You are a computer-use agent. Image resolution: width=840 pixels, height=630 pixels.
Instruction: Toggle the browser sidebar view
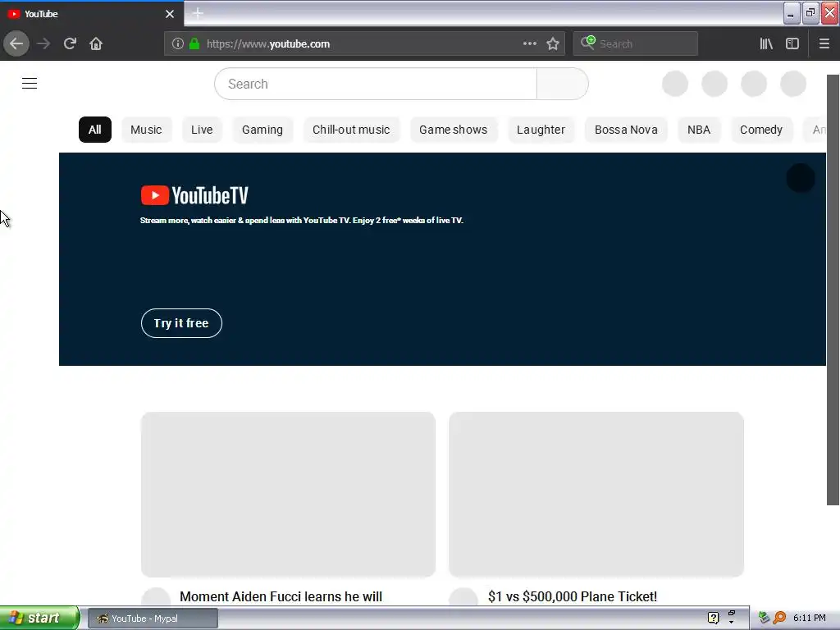[x=792, y=43]
